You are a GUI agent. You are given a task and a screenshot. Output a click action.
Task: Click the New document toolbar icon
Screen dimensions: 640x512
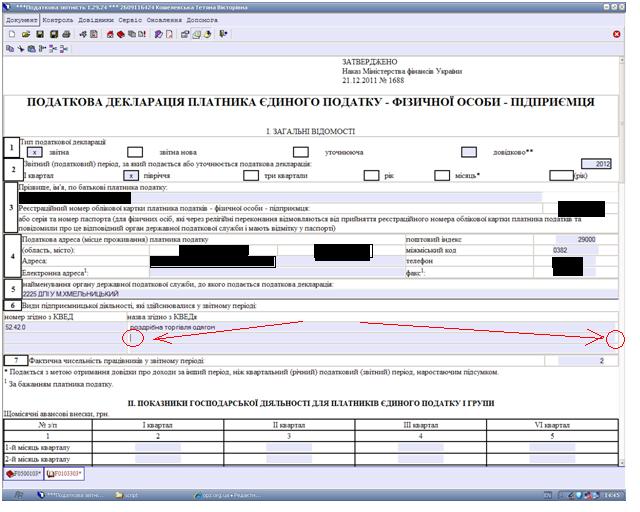(10, 34)
